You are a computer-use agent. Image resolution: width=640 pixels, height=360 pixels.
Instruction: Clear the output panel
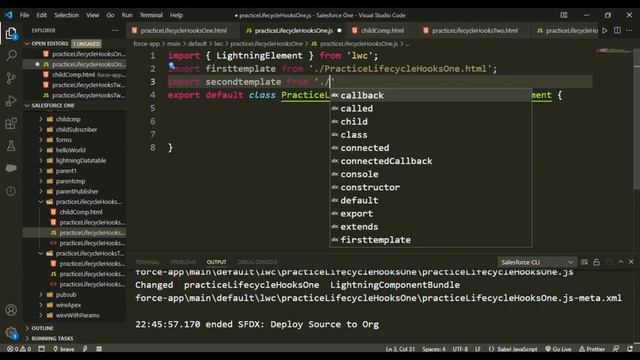[x=584, y=262]
